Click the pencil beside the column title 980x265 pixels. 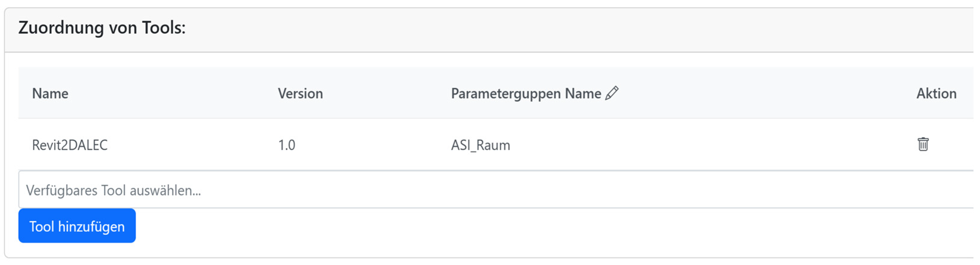point(612,93)
